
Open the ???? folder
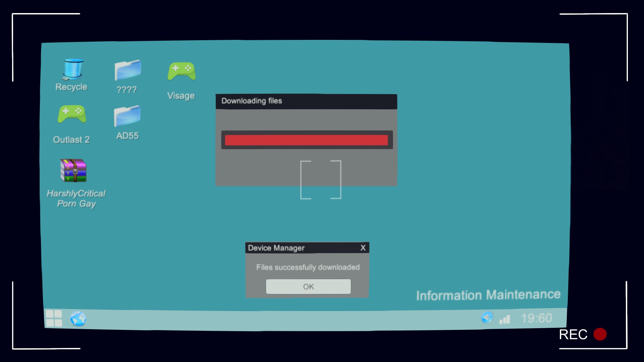click(127, 70)
